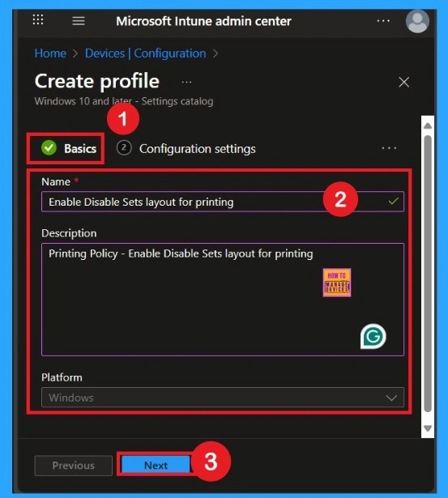This screenshot has width=448, height=498.
Task: Click inside the Description text area
Action: point(223,300)
